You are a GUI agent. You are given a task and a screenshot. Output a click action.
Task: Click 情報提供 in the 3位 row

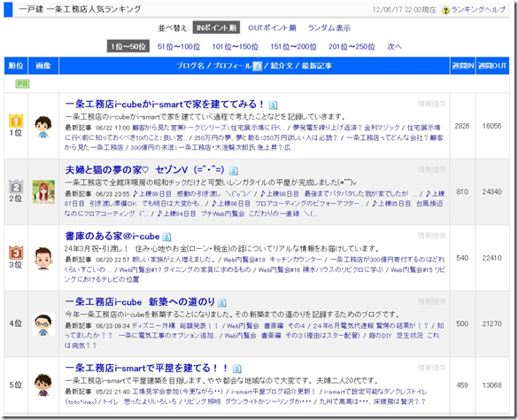click(431, 236)
